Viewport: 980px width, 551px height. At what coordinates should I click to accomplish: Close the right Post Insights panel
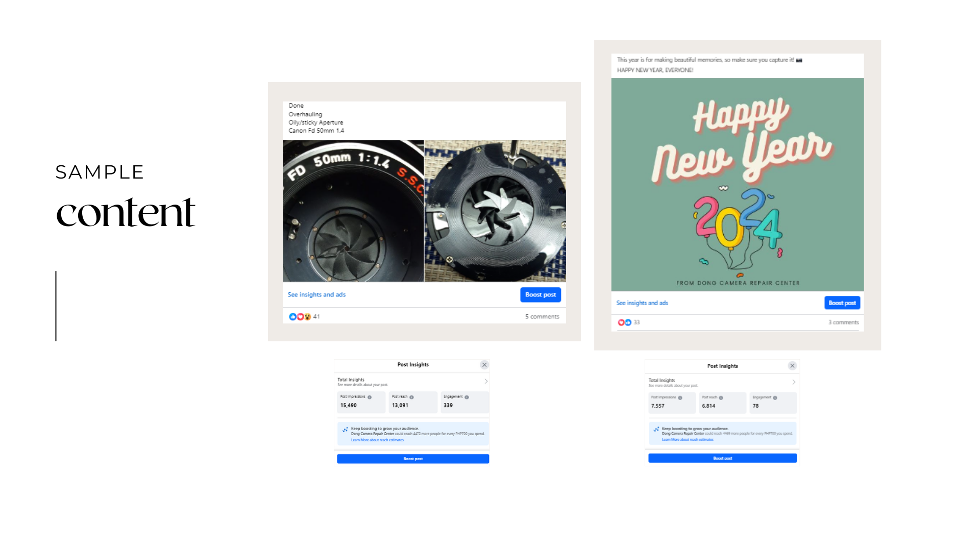[x=792, y=366]
